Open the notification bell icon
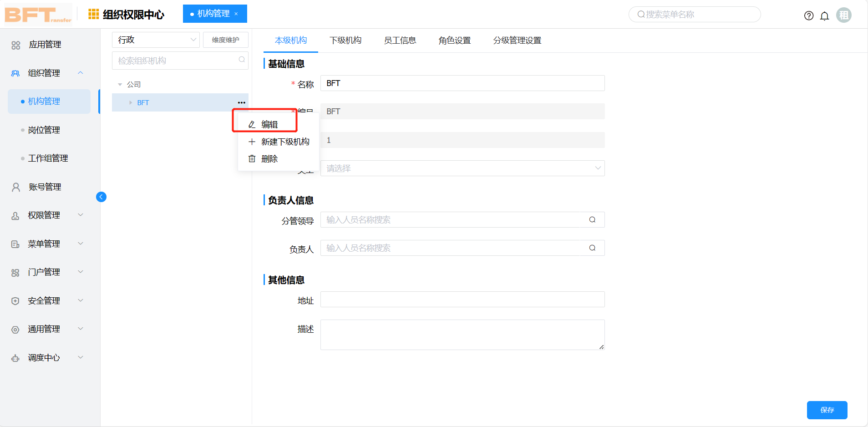The height and width of the screenshot is (427, 868). coord(824,16)
